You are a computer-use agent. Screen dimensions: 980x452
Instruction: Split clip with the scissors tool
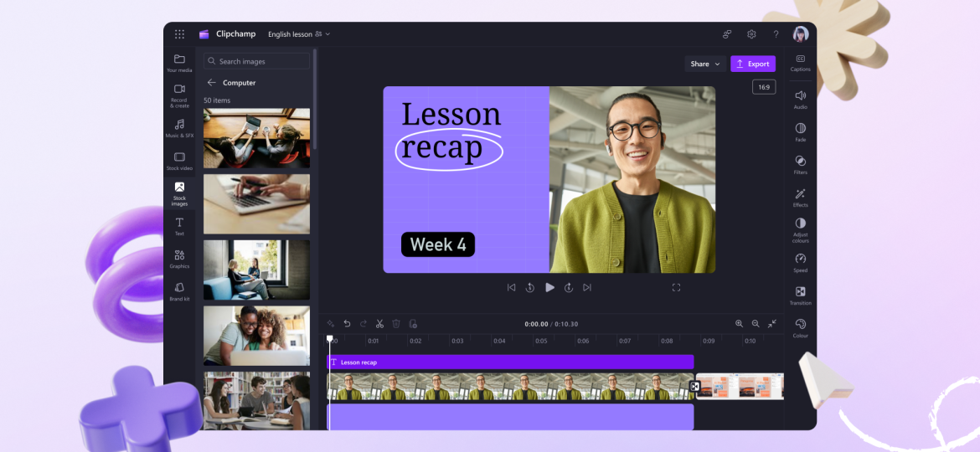tap(379, 323)
